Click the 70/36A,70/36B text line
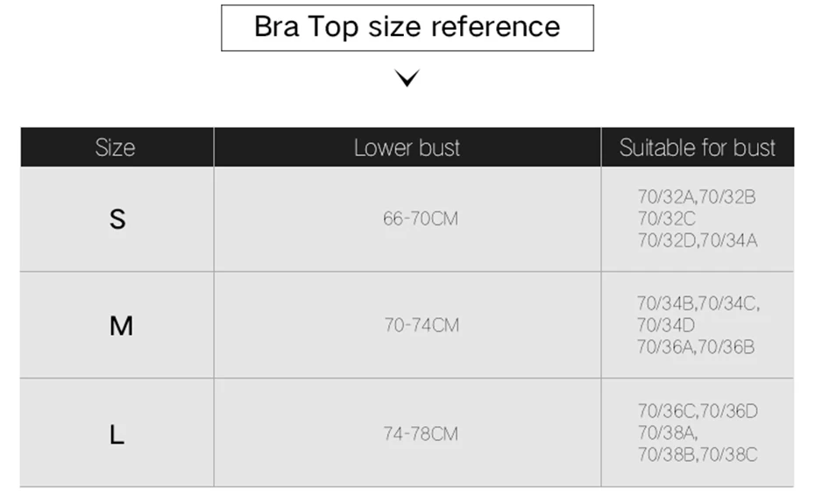 [x=696, y=347]
